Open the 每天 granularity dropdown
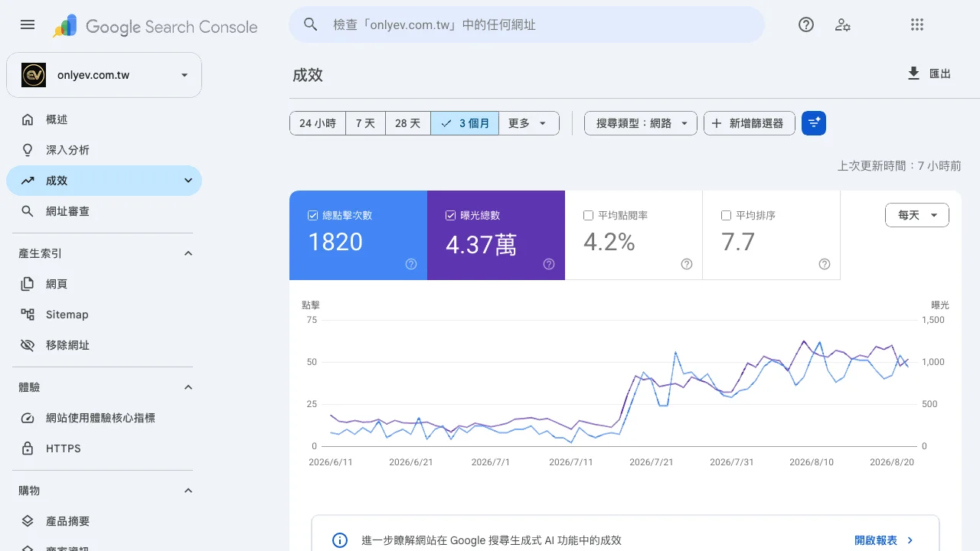 (917, 215)
